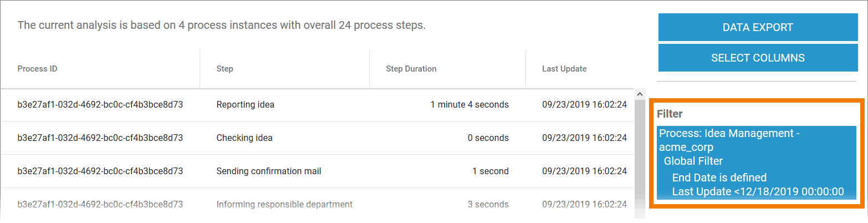
Task: Click the 1 minute 4 seconds duration cell
Action: pyautogui.click(x=469, y=104)
